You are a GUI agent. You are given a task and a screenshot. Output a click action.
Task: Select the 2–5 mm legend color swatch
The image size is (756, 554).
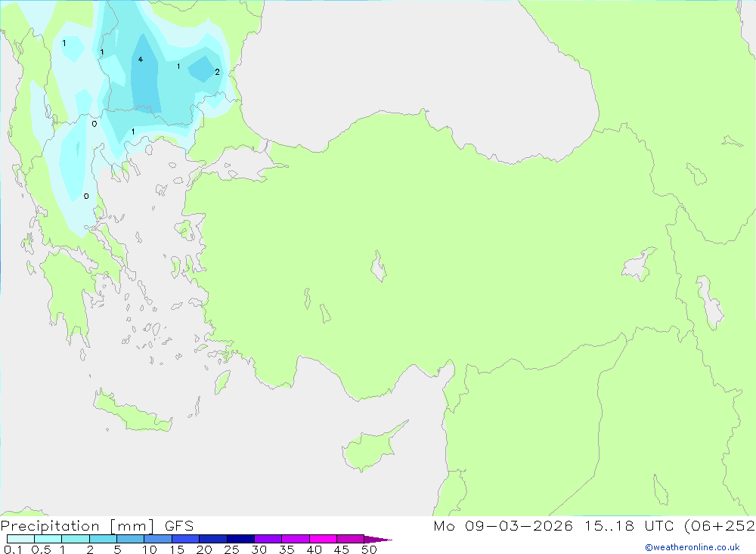tap(103, 539)
